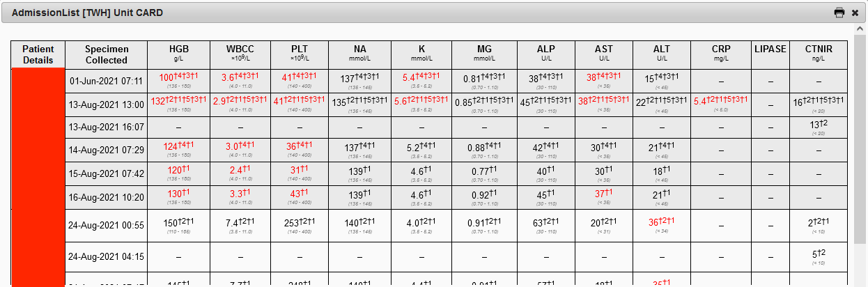Click ALT value 36 on 24-Aug-2021 00:55
868x287 pixels.
[x=662, y=223]
